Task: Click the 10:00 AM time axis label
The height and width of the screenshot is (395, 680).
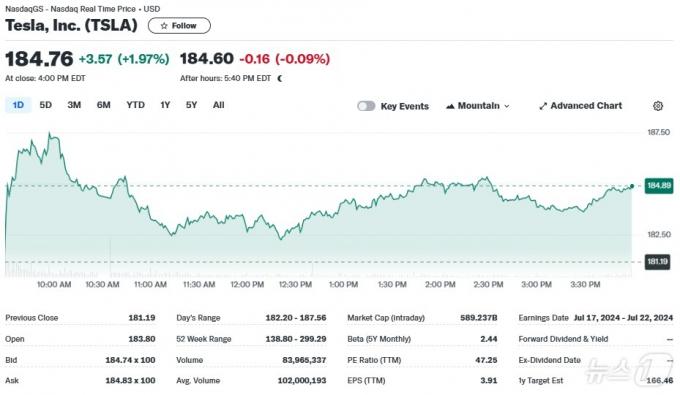Action: click(x=54, y=285)
